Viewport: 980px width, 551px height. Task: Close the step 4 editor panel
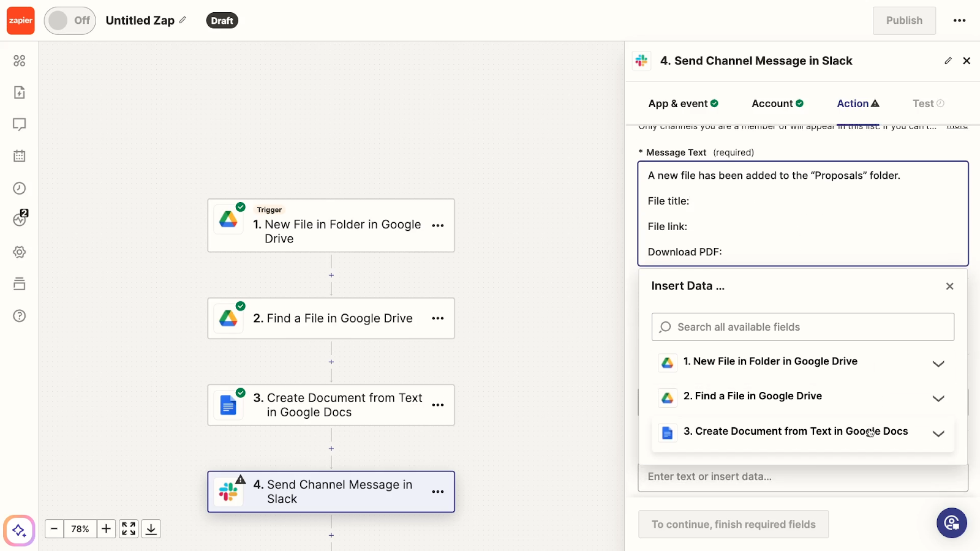tap(967, 61)
